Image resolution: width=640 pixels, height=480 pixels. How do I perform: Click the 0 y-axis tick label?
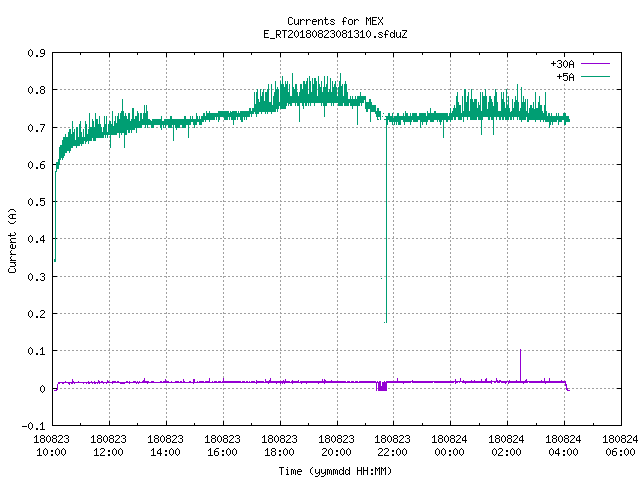[x=42, y=389]
